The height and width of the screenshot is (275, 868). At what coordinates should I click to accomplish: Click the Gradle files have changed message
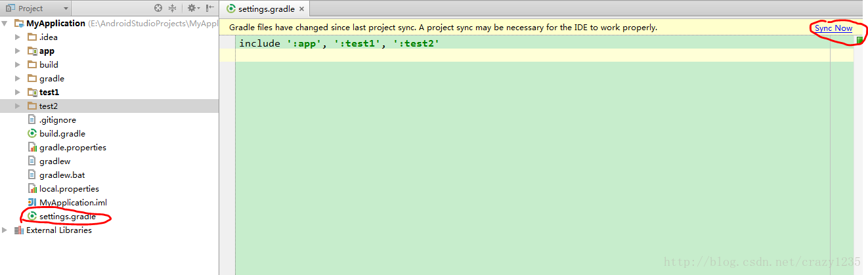[x=443, y=28]
